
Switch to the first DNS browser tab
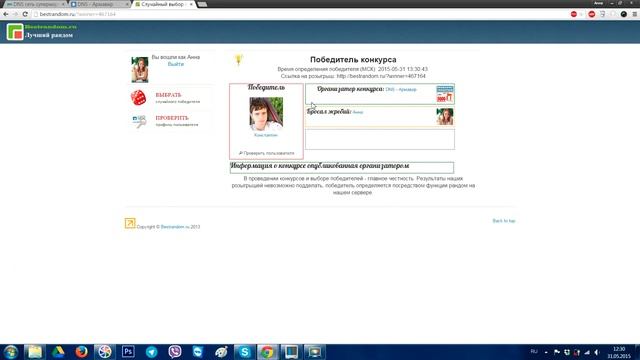tap(35, 4)
